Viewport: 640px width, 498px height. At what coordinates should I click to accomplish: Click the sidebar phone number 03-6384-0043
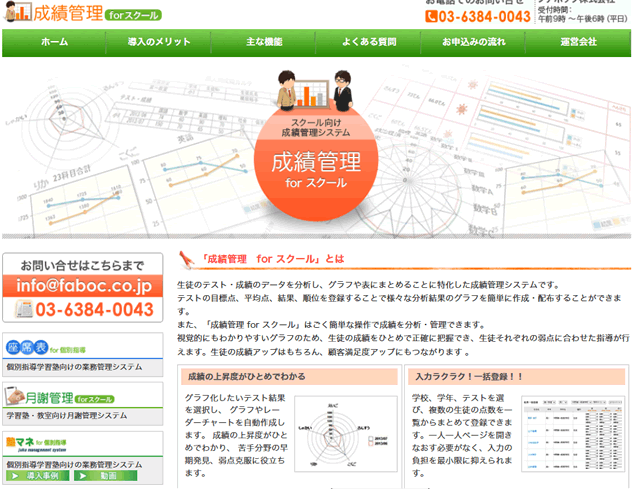94,309
